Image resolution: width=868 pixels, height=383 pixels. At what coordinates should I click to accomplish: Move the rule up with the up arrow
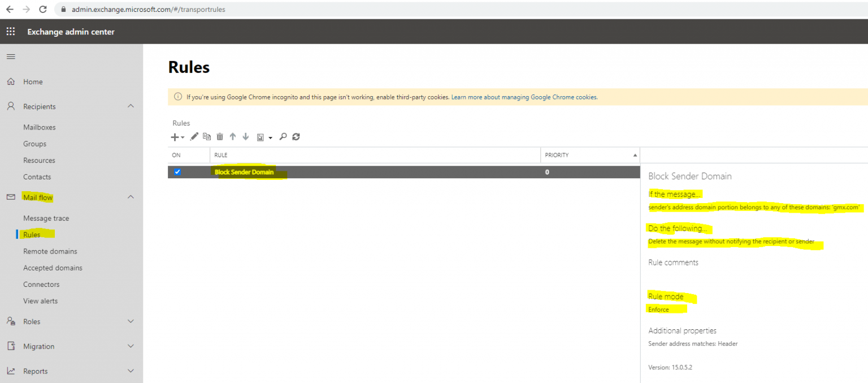233,136
